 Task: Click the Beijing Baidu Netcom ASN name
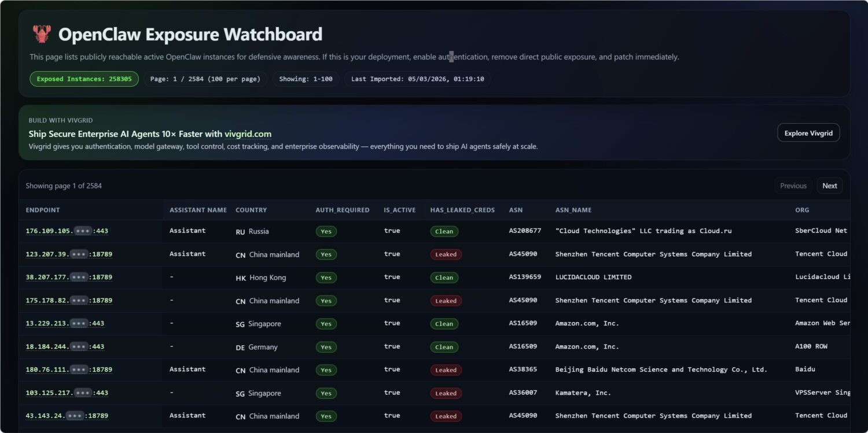661,369
